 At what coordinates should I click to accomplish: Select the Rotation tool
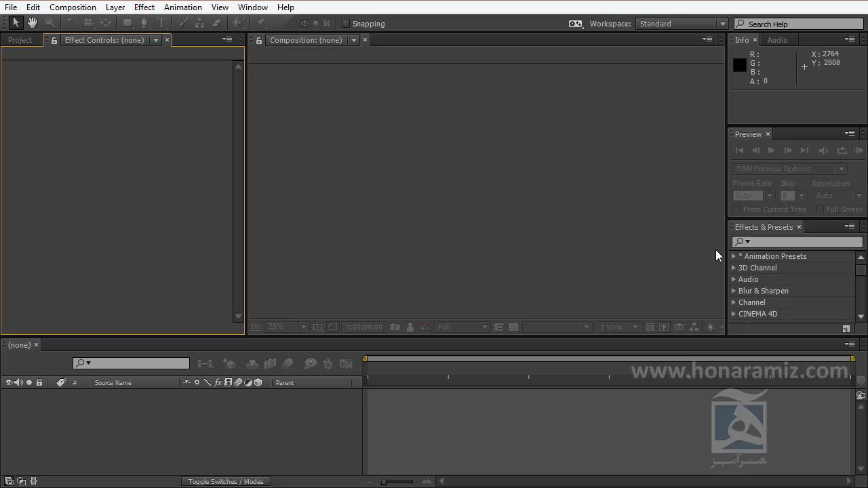pyautogui.click(x=72, y=23)
